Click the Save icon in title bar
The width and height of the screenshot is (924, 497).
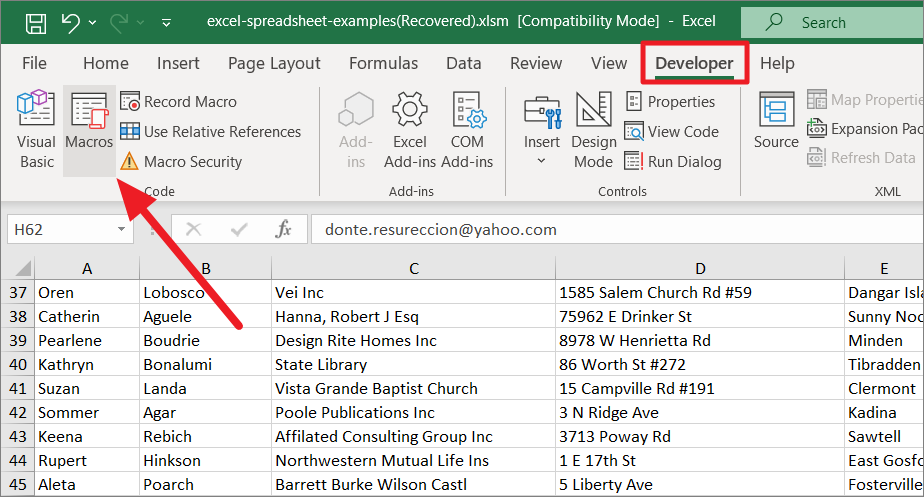(36, 23)
